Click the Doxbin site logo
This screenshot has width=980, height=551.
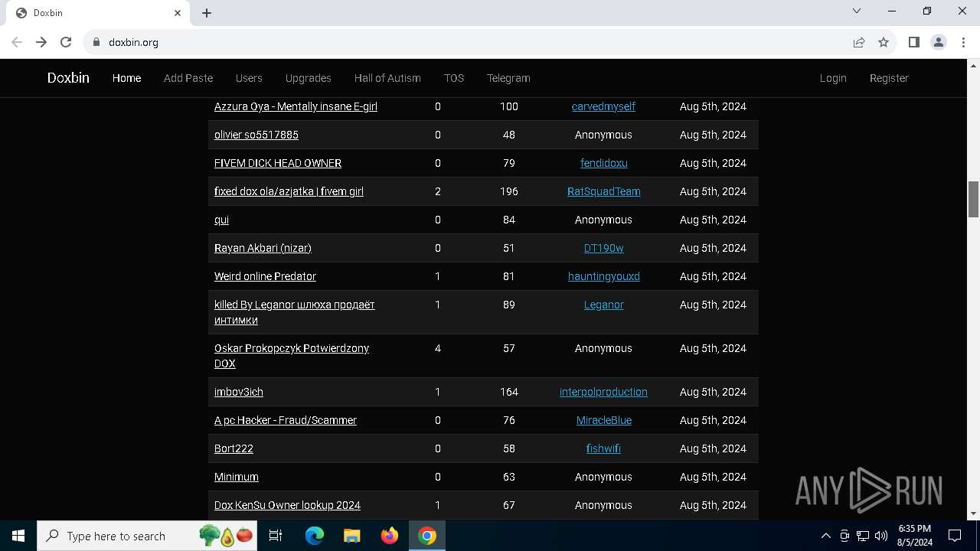coord(68,78)
